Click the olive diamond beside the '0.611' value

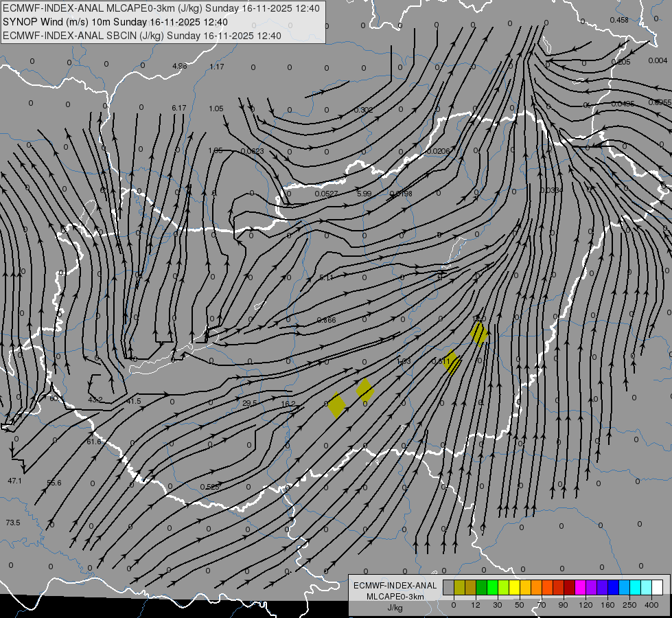click(452, 363)
